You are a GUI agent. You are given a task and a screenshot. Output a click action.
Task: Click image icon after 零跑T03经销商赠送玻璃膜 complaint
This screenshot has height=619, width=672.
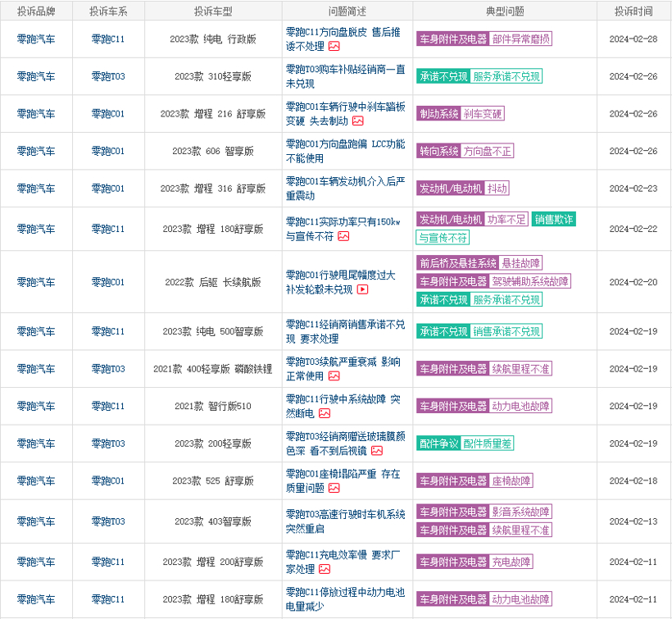click(377, 451)
